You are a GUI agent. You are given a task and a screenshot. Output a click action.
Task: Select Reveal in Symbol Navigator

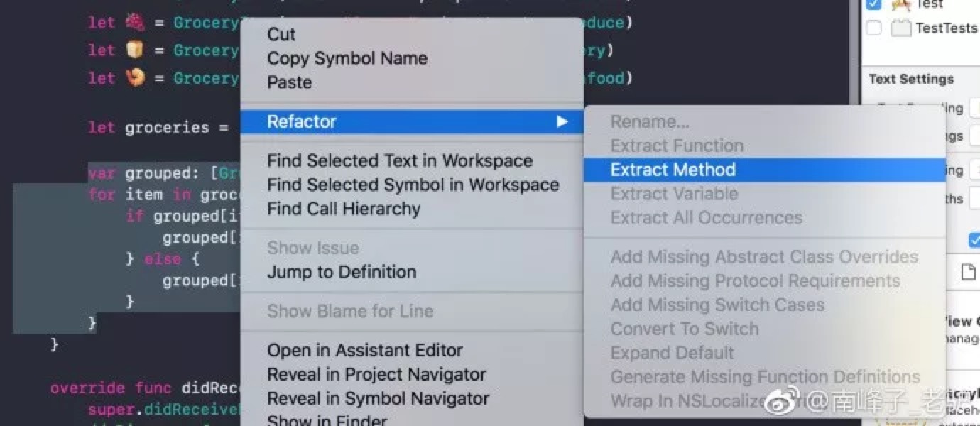pyautogui.click(x=378, y=399)
